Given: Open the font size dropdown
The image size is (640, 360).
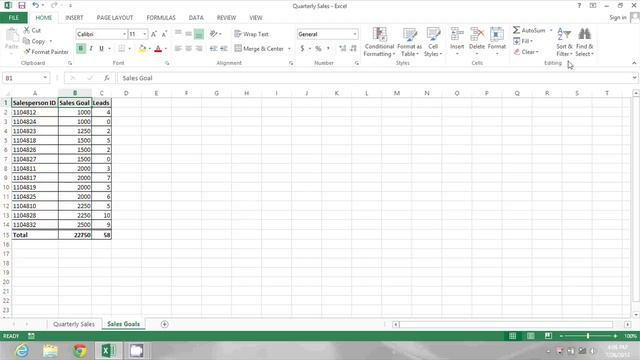Looking at the screenshot, I should (x=144, y=34).
